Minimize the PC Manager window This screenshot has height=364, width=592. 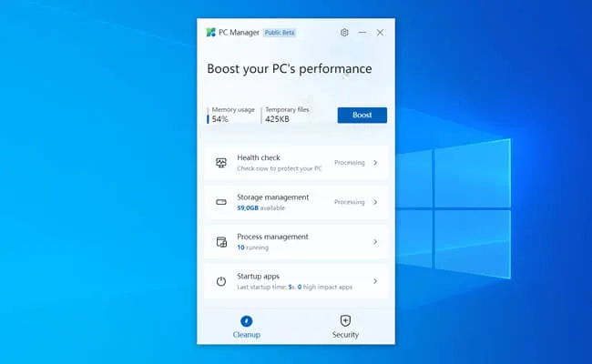click(x=362, y=33)
